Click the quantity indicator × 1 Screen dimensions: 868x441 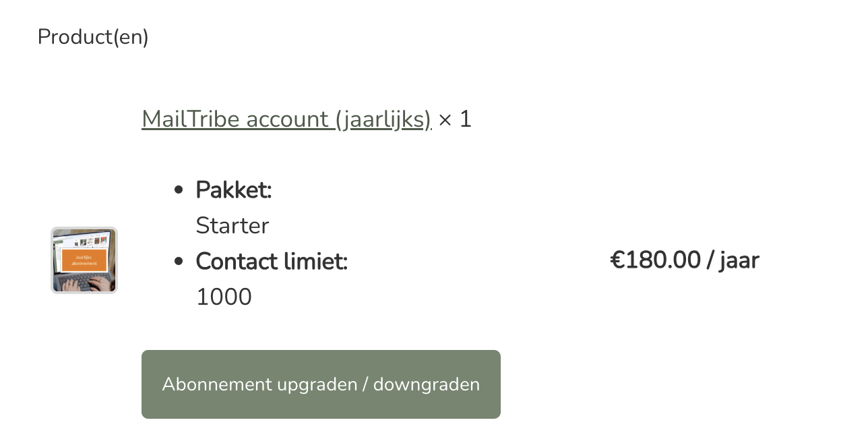click(454, 119)
